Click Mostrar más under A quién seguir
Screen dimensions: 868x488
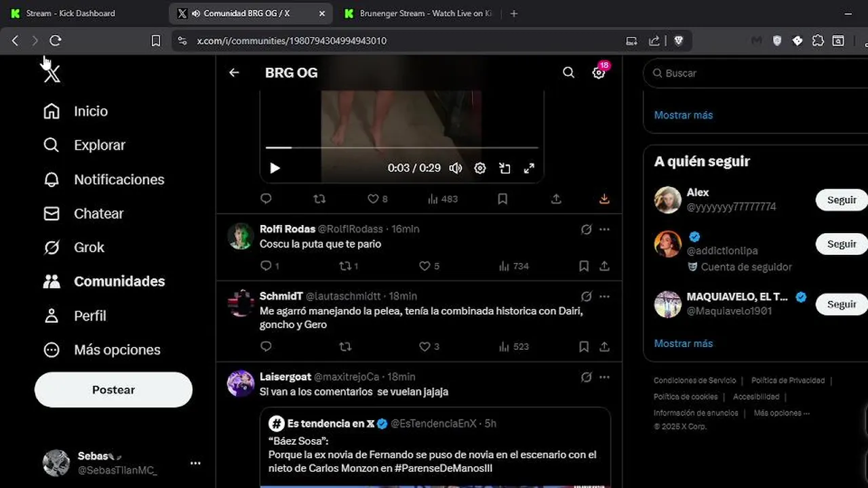[683, 344]
